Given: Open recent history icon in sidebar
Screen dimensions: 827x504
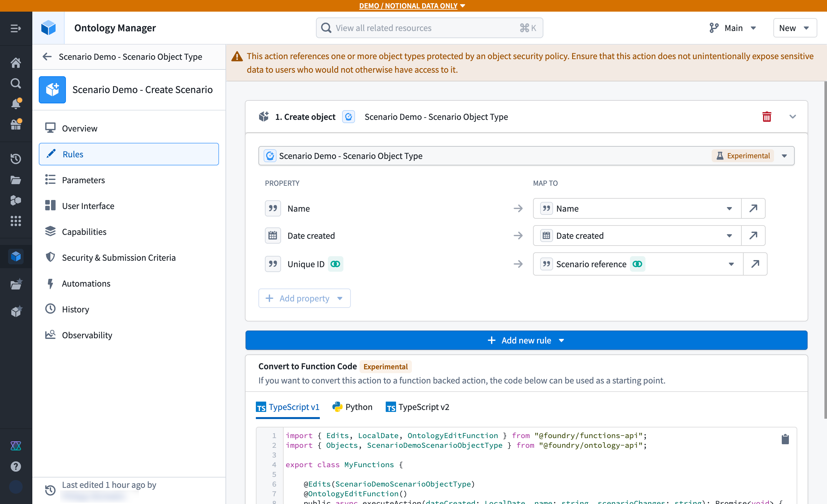Looking at the screenshot, I should 16,159.
